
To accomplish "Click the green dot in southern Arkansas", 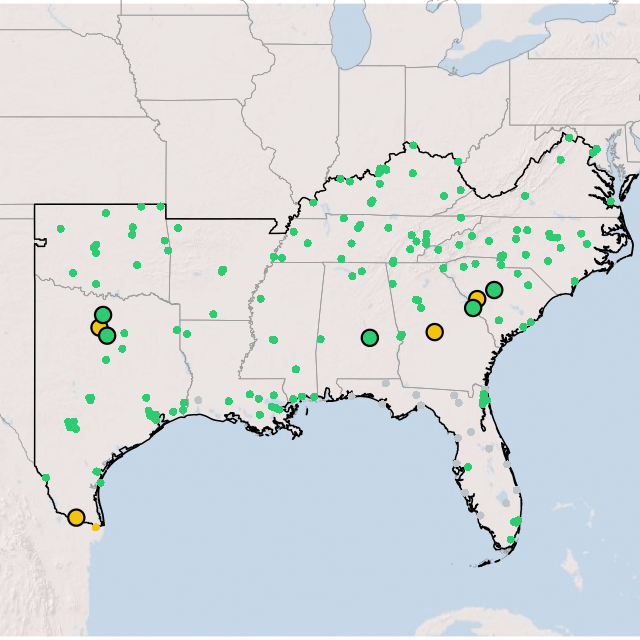I will click(213, 314).
